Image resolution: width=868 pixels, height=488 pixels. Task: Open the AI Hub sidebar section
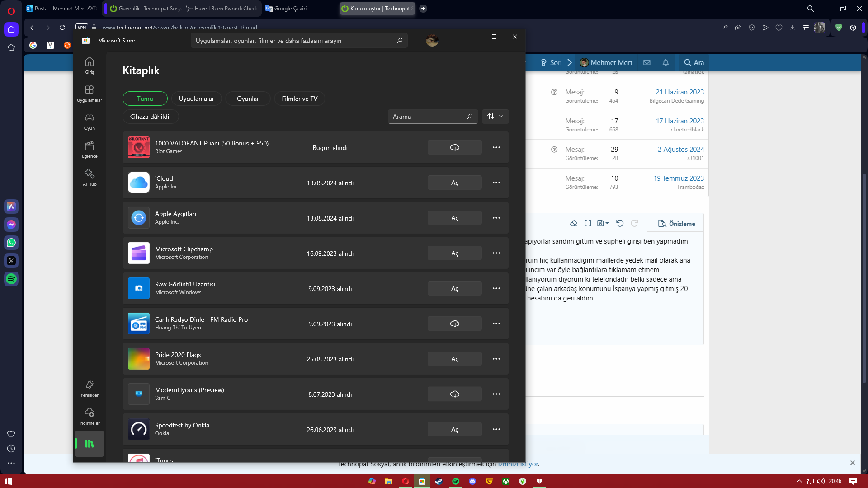coord(90,177)
